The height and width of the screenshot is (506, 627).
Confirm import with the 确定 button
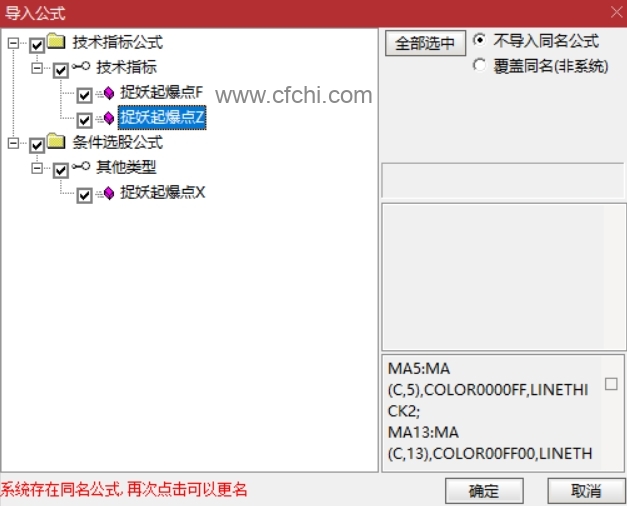[x=484, y=490]
